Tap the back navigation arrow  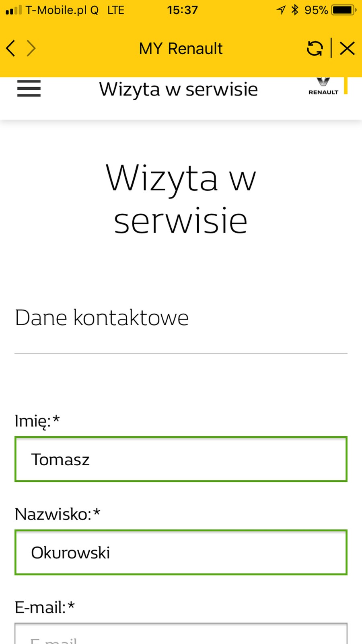[x=10, y=48]
